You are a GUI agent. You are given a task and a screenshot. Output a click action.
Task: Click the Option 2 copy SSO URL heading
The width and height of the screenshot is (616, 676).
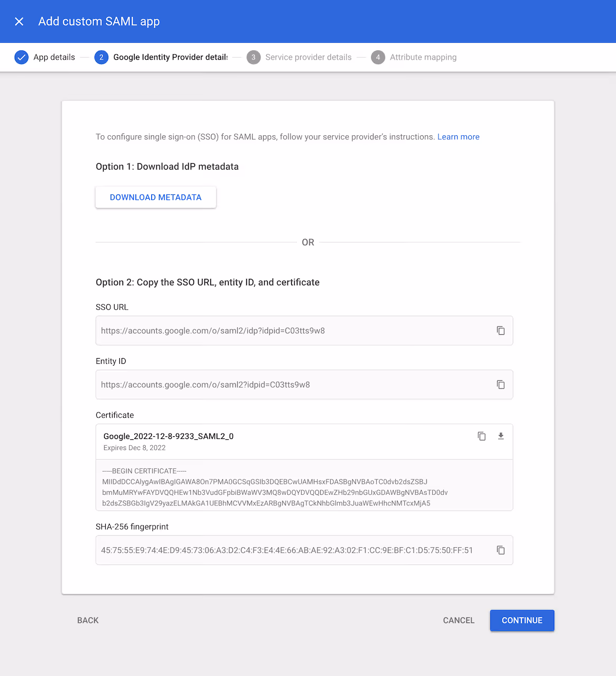click(x=208, y=282)
